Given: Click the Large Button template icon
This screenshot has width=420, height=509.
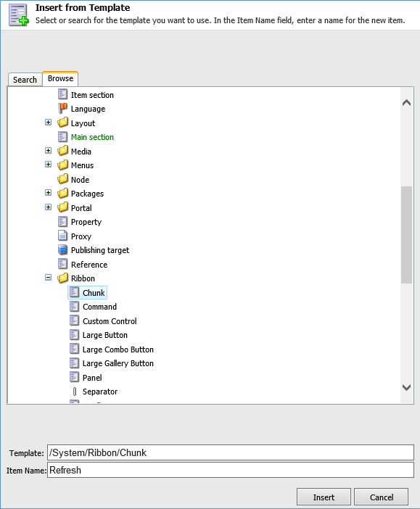Looking at the screenshot, I should click(75, 334).
